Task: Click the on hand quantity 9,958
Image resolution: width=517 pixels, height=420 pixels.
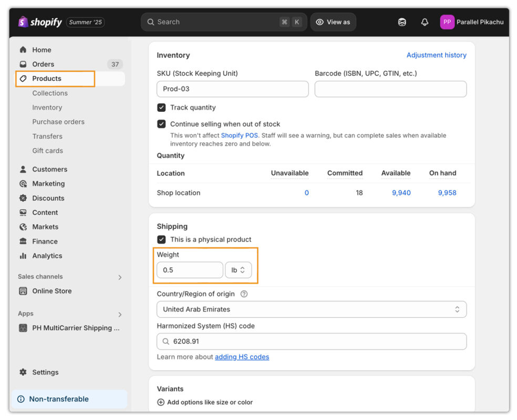Action: 447,193
